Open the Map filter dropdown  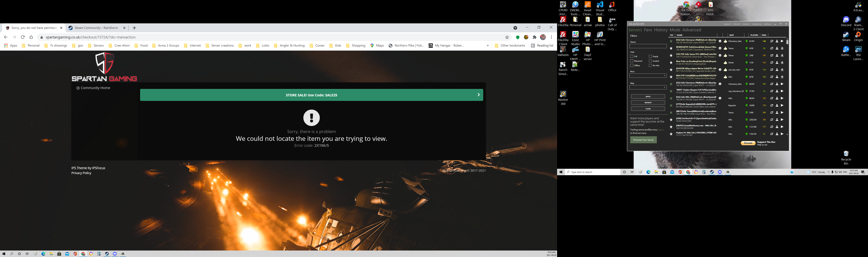(648, 87)
